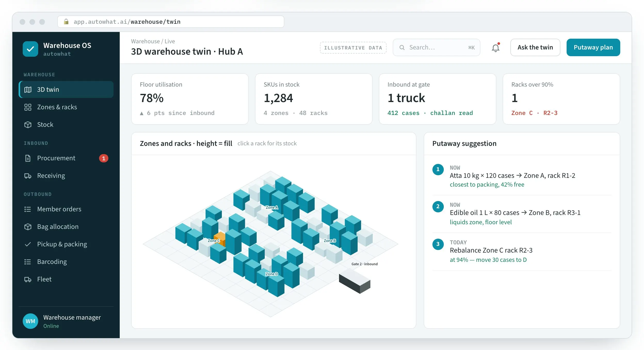Click the Receiving truck icon
The width and height of the screenshot is (644, 350).
point(28,176)
